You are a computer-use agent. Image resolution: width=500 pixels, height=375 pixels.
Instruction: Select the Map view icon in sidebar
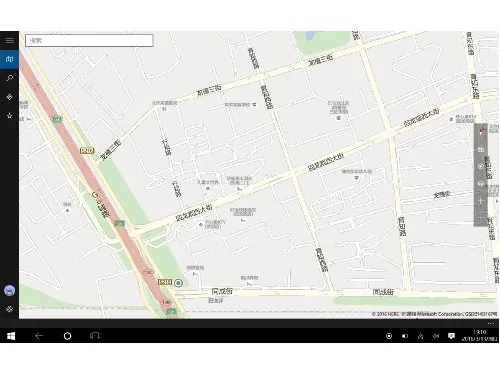(9, 59)
